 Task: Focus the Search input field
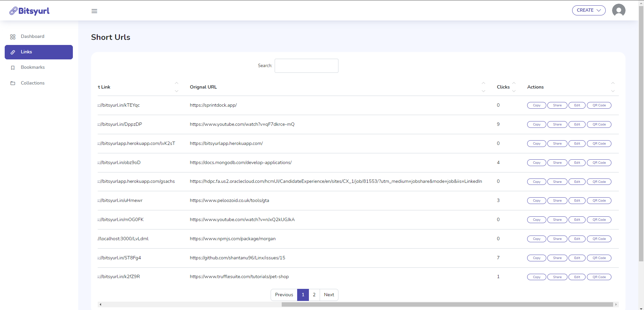coord(306,66)
